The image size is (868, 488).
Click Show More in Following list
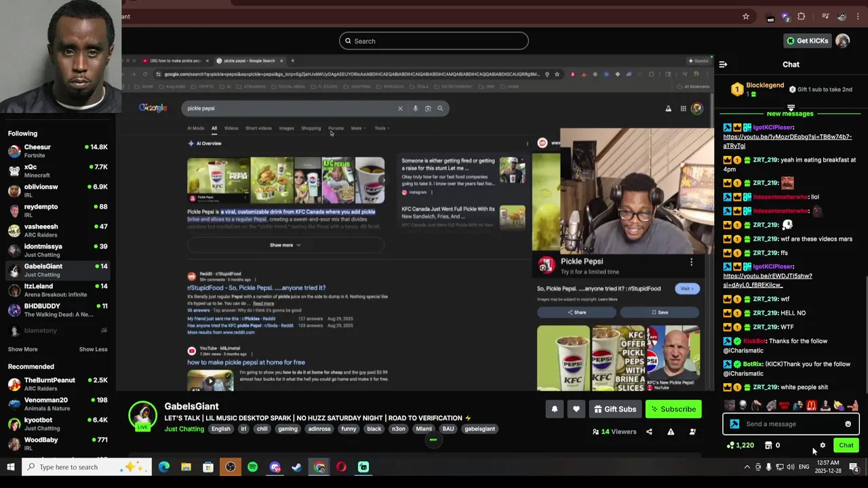(x=22, y=349)
